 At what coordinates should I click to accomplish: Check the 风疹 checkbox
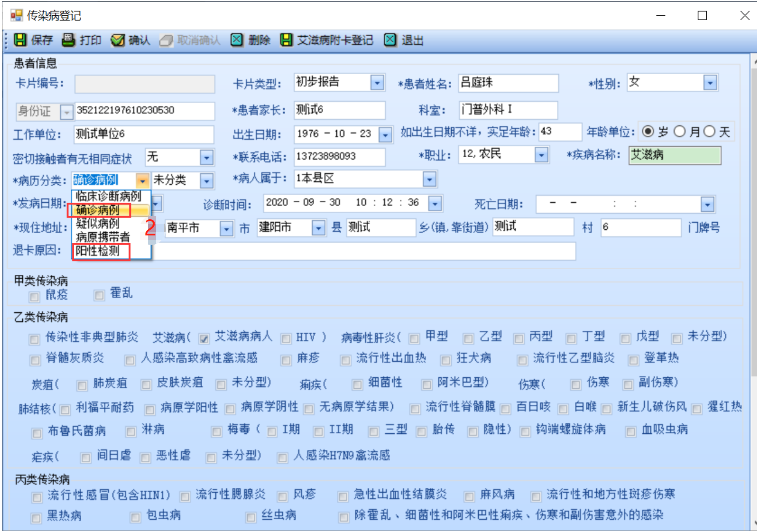pyautogui.click(x=283, y=497)
